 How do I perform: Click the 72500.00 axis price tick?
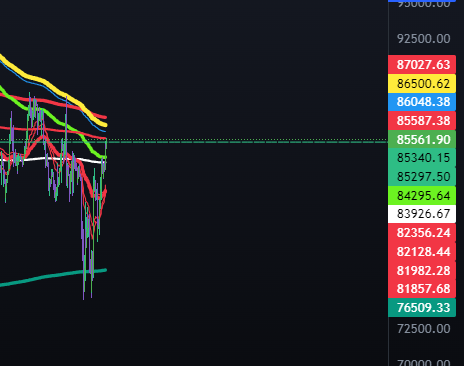[x=423, y=329]
